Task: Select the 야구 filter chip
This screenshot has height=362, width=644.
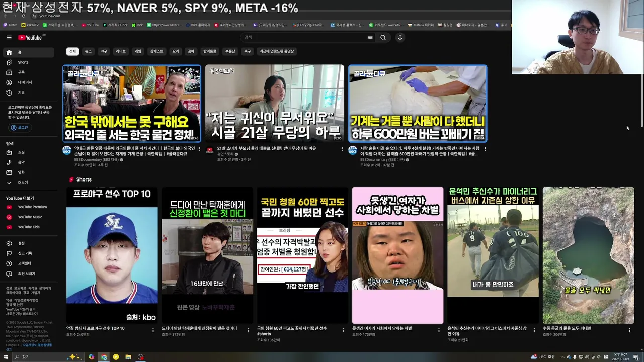Action: (x=104, y=51)
